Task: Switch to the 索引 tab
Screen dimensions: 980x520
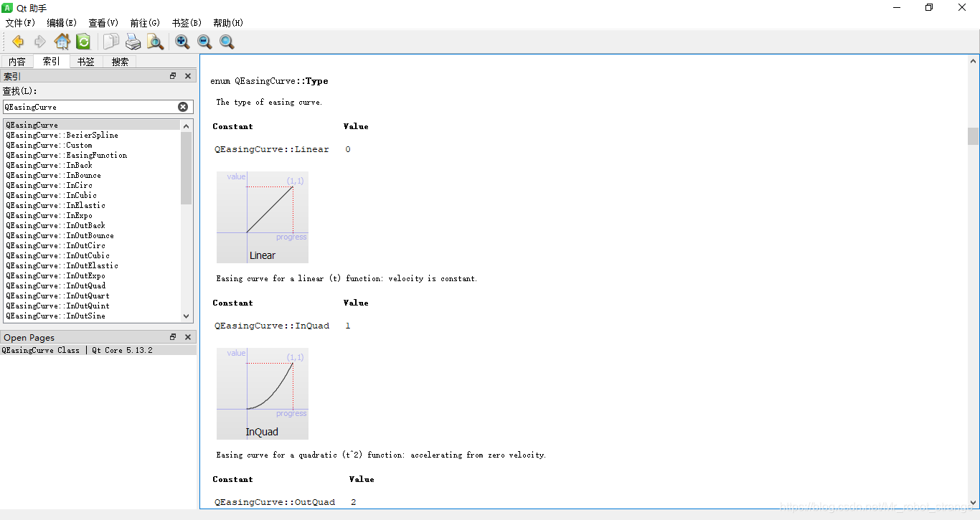Action: pos(52,61)
